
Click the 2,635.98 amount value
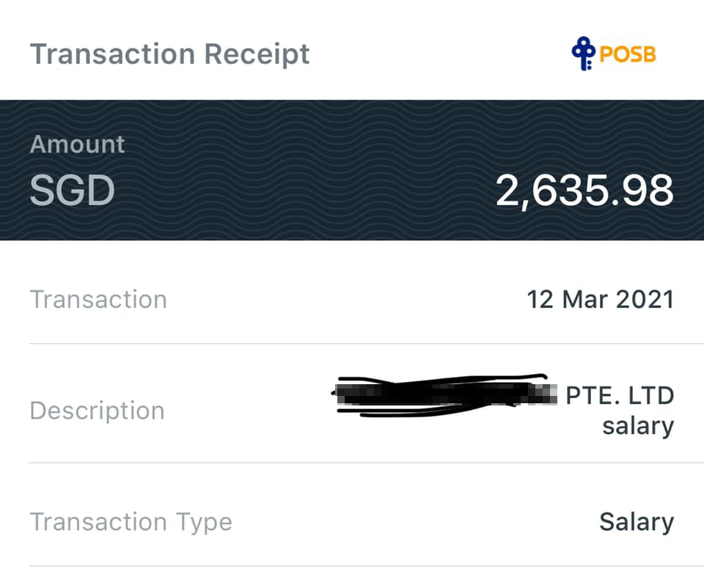584,191
